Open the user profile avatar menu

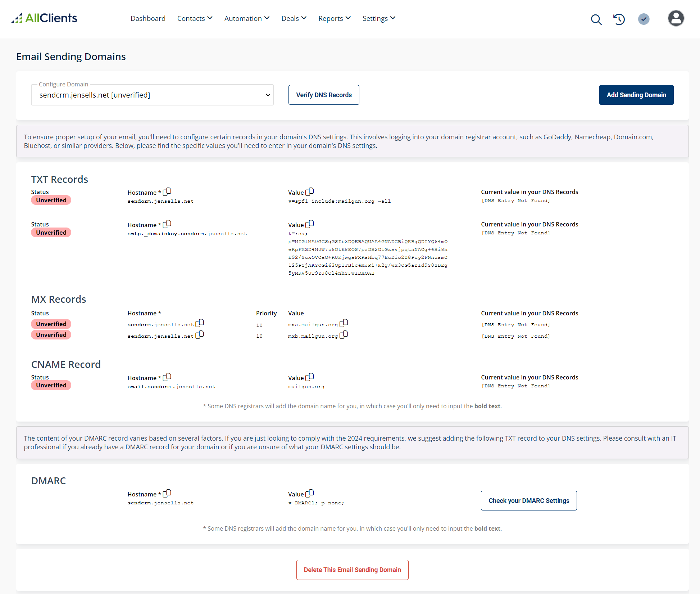tap(676, 18)
